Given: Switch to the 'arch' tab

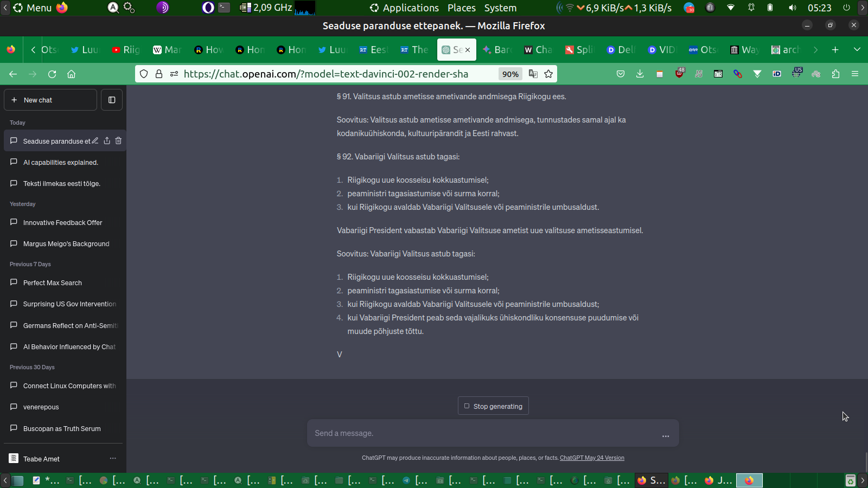Looking at the screenshot, I should (786, 50).
